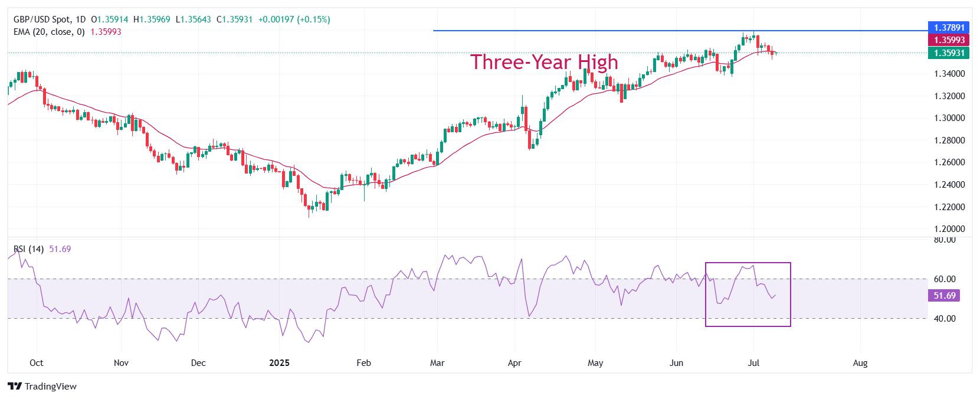980x399 pixels.
Task: Click the red 1.35993 EMA price tag
Action: click(x=949, y=40)
